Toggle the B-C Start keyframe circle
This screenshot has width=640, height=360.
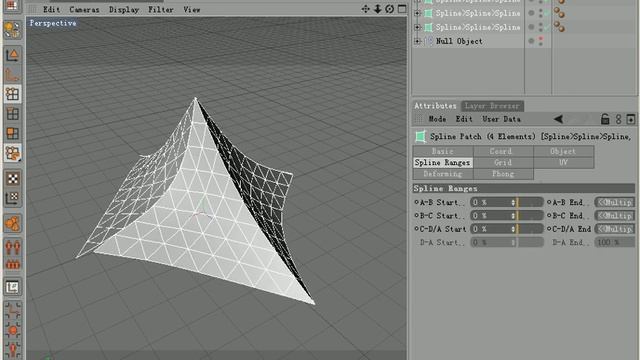click(x=416, y=215)
